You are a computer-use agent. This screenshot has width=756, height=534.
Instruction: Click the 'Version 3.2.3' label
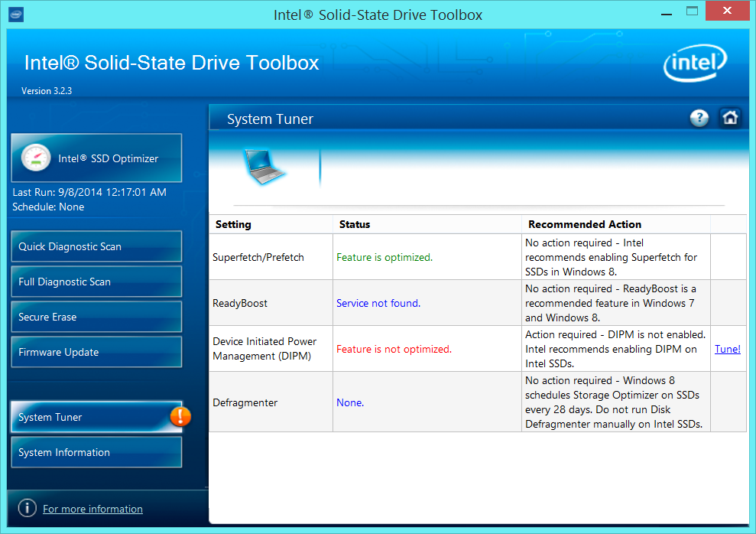coord(47,91)
